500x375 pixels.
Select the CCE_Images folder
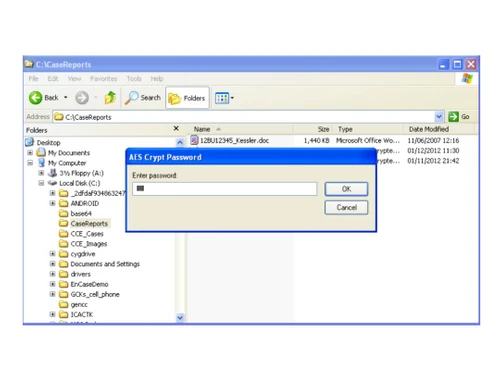pos(89,244)
